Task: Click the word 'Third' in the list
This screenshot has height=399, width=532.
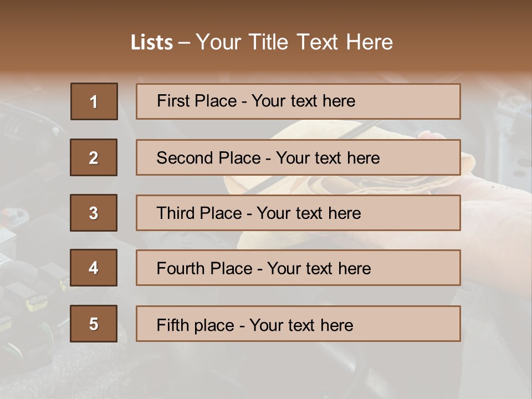Action: tap(176, 213)
